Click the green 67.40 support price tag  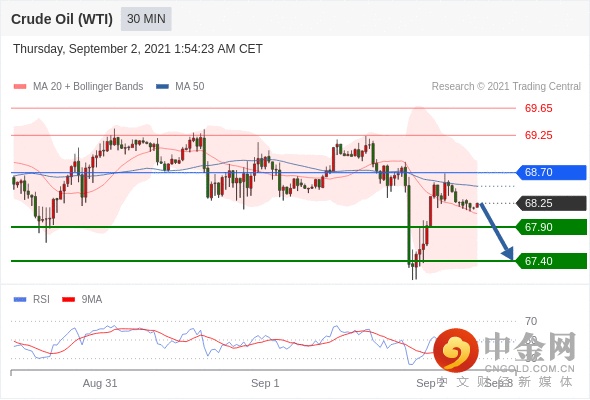click(x=550, y=261)
